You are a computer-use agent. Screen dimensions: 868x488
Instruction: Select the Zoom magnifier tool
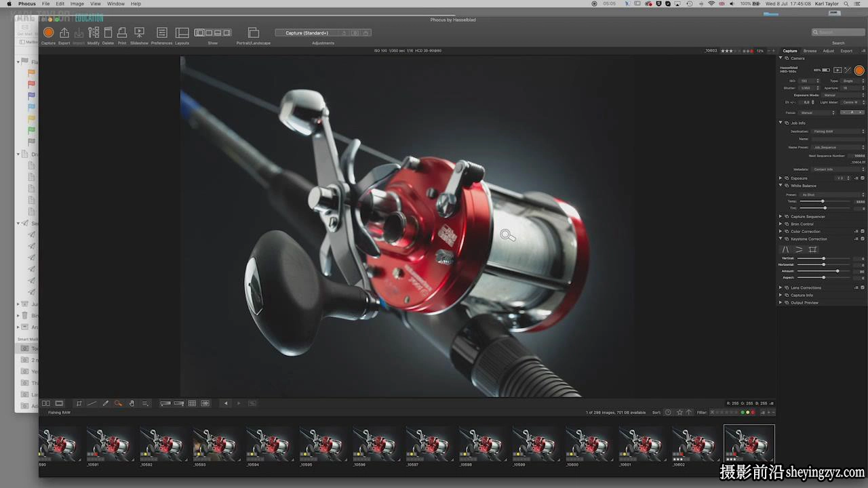point(118,403)
